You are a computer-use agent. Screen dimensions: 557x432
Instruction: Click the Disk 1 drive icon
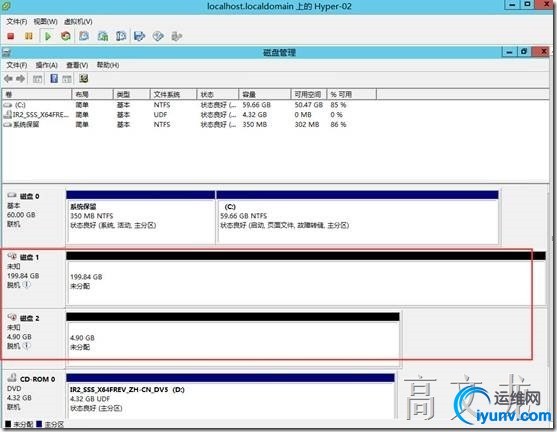(12, 256)
